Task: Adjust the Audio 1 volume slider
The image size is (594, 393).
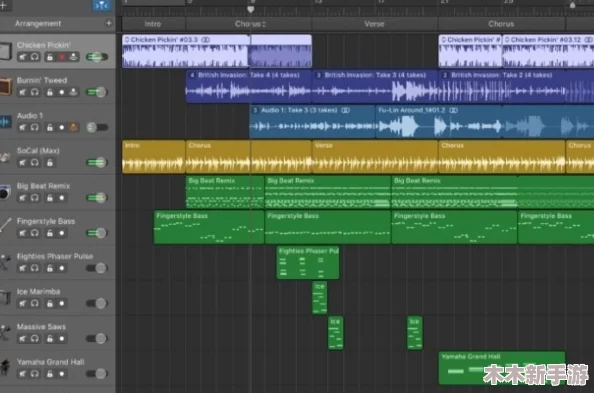Action: point(97,127)
